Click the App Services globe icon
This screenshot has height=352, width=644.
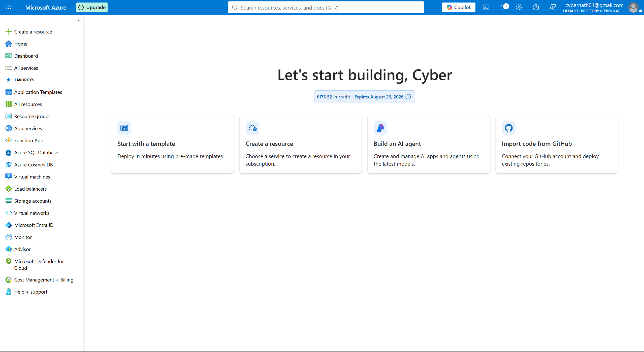click(9, 128)
